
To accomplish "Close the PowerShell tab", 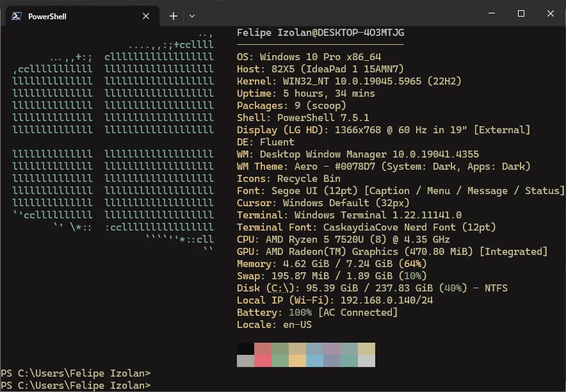I will pos(146,16).
